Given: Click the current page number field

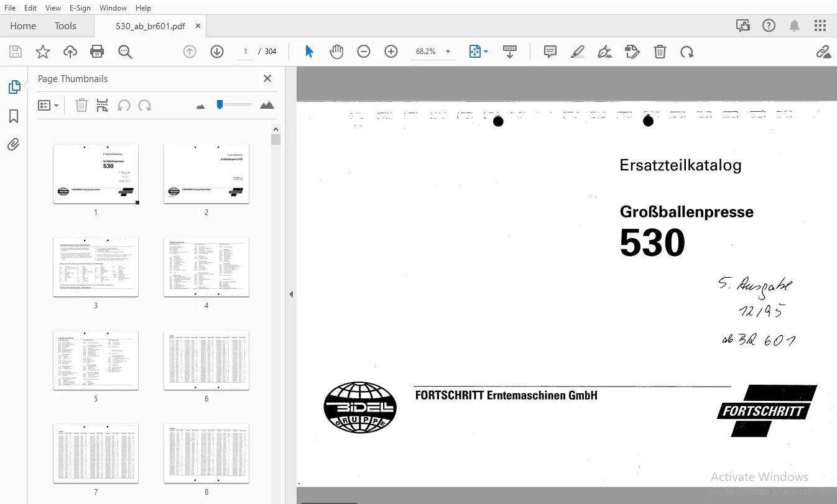Looking at the screenshot, I should (x=246, y=52).
